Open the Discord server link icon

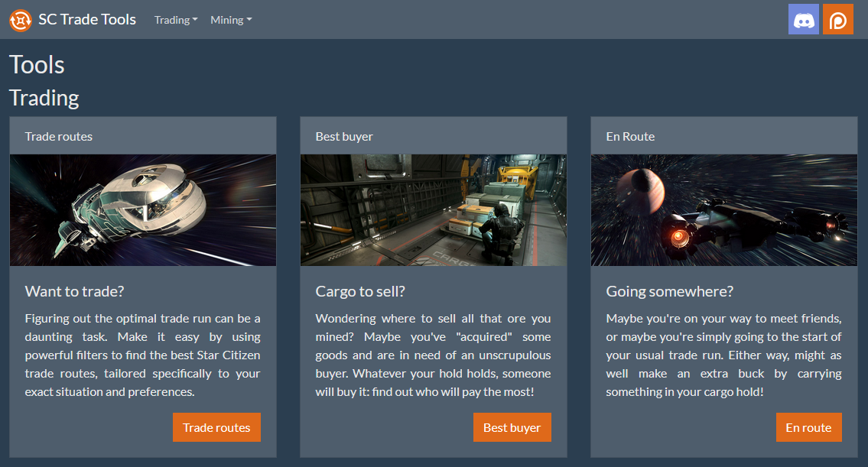point(803,20)
